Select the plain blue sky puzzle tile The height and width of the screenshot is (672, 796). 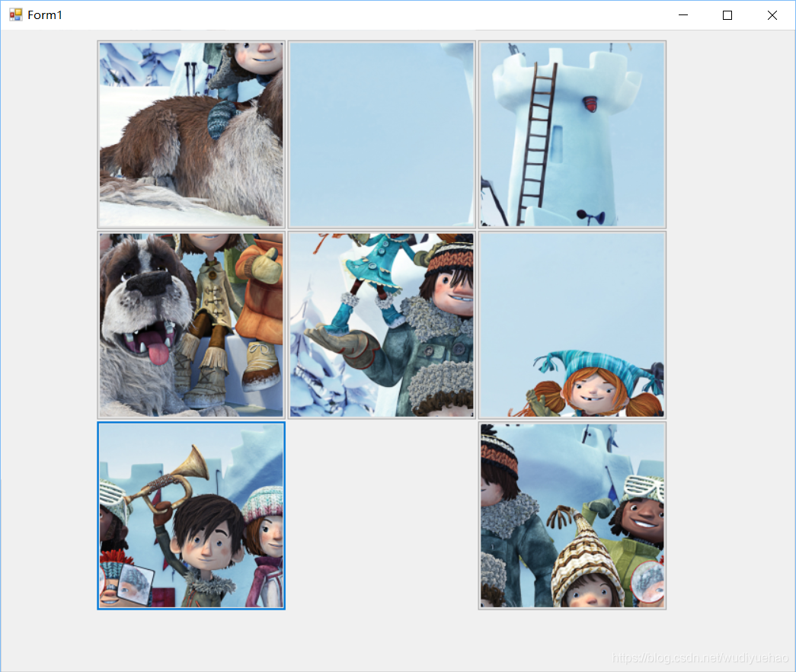pos(382,135)
